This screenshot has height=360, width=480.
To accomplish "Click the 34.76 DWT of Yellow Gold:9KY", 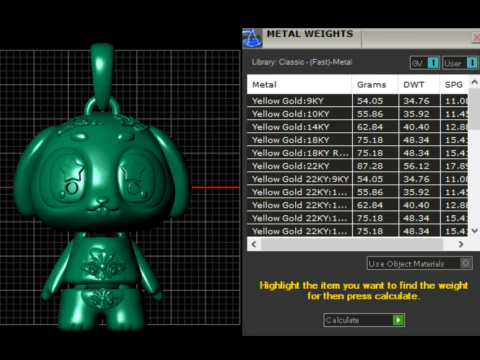I will 416,101.
